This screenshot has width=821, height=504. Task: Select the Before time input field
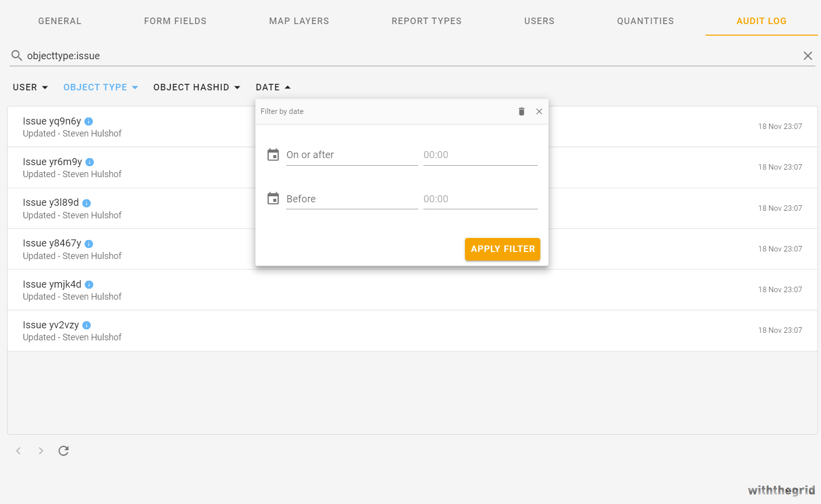(x=480, y=199)
